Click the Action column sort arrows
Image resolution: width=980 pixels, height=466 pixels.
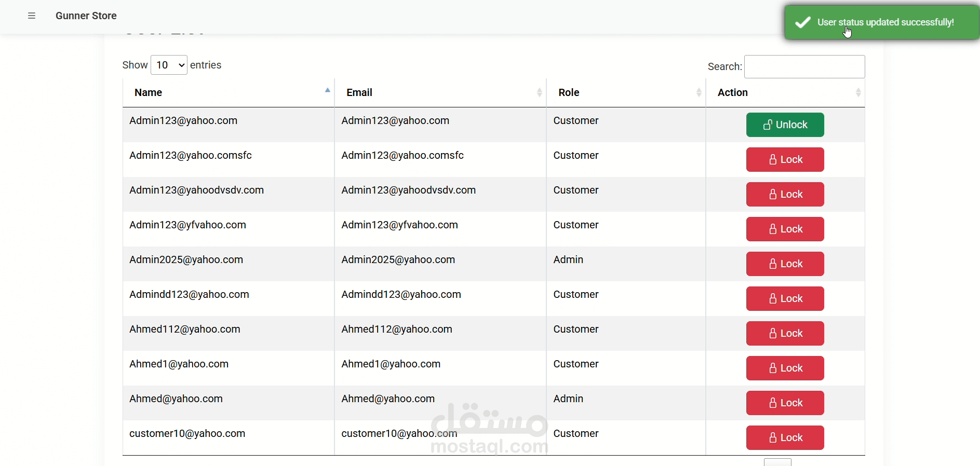pos(858,92)
